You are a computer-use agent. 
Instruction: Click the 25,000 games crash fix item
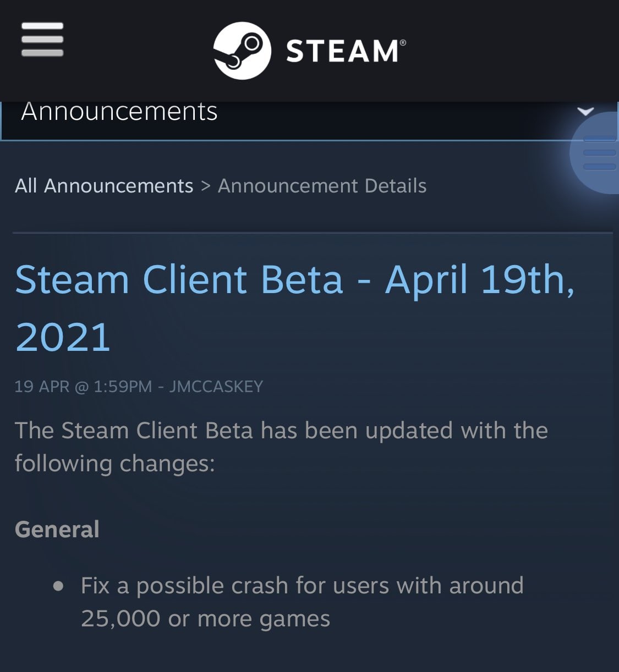click(302, 602)
